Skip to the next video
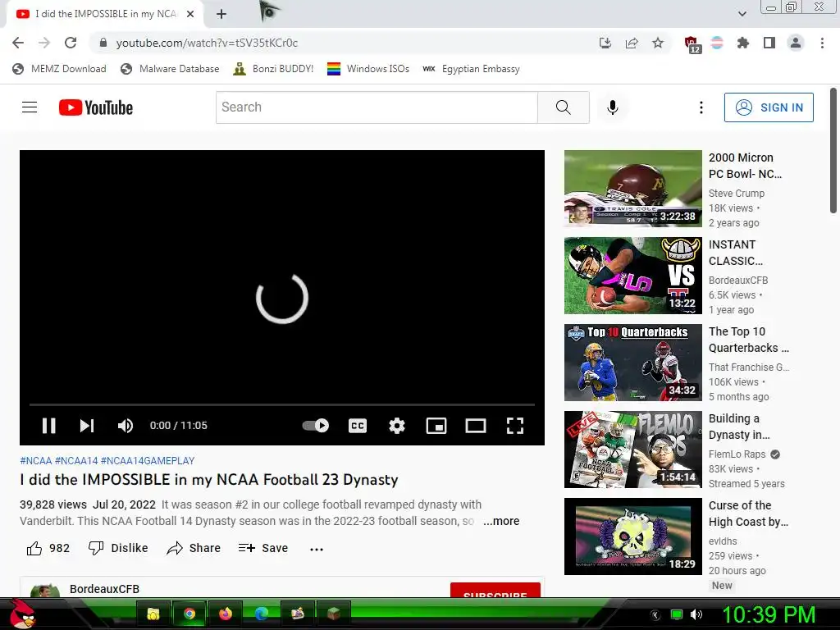Screen dimensions: 840x630 (87, 426)
